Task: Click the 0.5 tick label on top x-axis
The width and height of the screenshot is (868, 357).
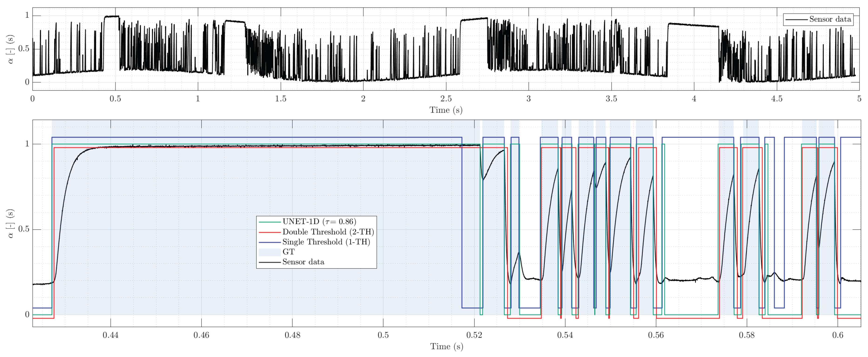Action: tap(115, 99)
